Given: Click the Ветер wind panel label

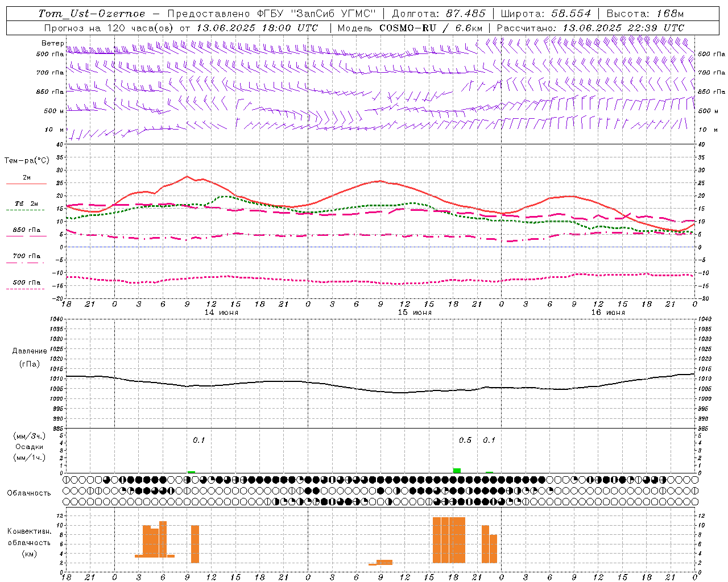Looking at the screenshot, I should click(x=52, y=43).
